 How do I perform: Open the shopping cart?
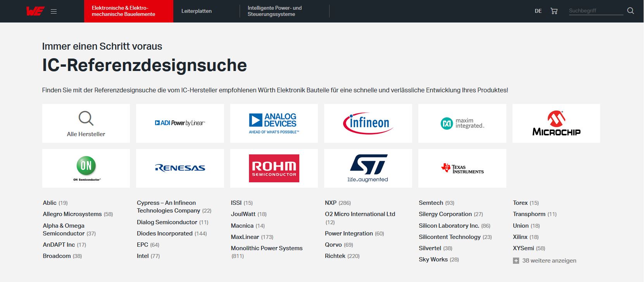coord(554,11)
